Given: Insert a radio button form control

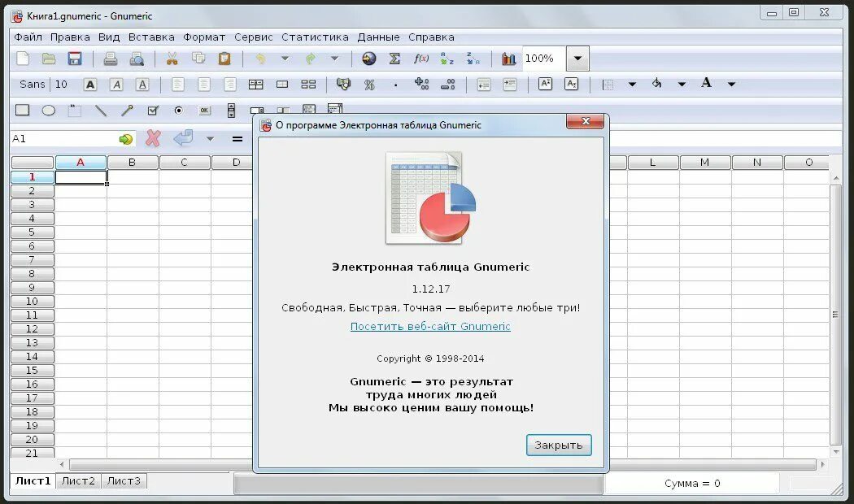Looking at the screenshot, I should coord(179,111).
